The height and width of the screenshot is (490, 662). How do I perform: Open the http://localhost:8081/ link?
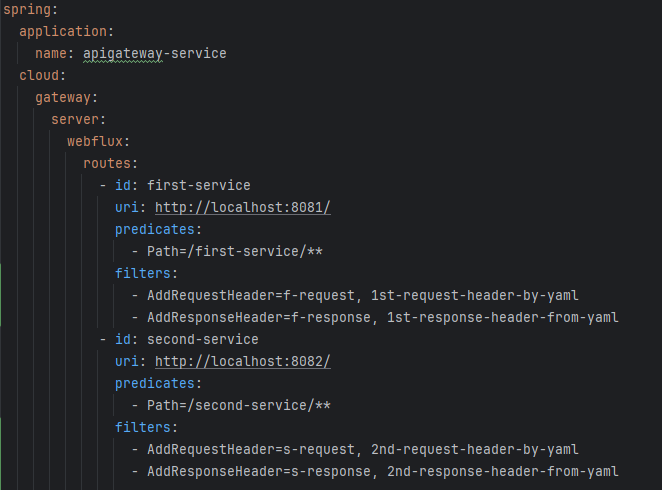pos(243,207)
